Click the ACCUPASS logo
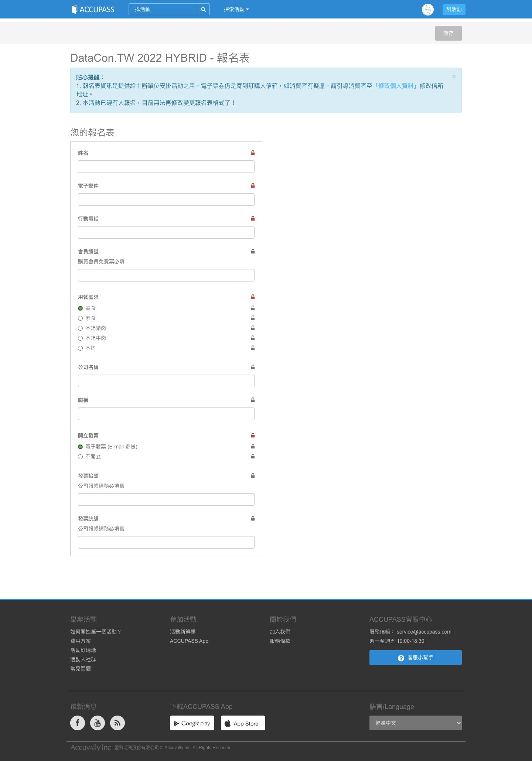Image resolution: width=532 pixels, height=761 pixels. (x=93, y=9)
